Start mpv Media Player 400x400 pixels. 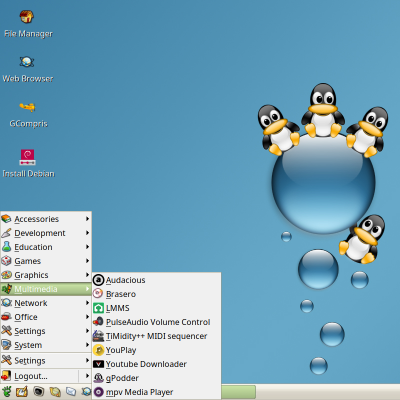click(156, 392)
